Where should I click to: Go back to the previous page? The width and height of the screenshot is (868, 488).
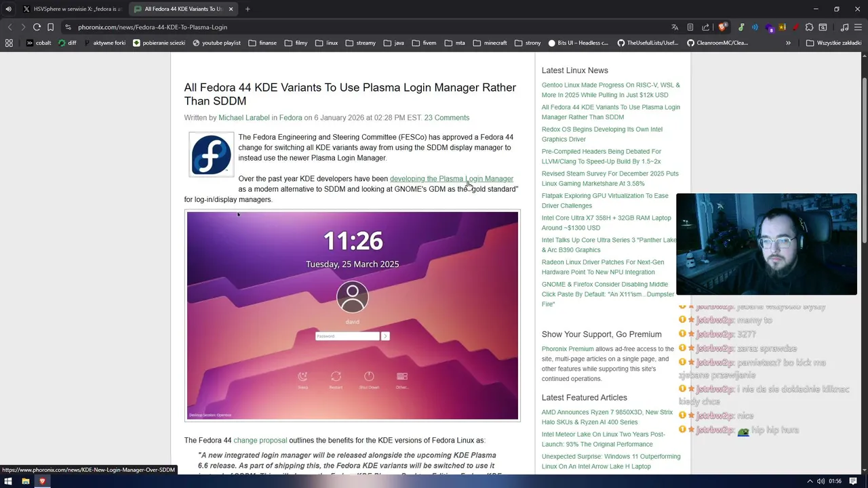[9, 27]
